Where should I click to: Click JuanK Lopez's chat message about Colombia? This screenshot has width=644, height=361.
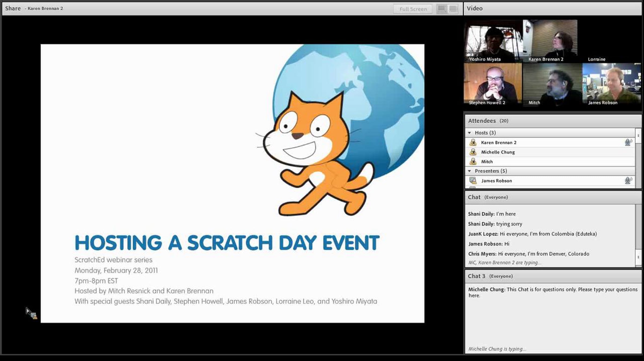[x=533, y=234]
